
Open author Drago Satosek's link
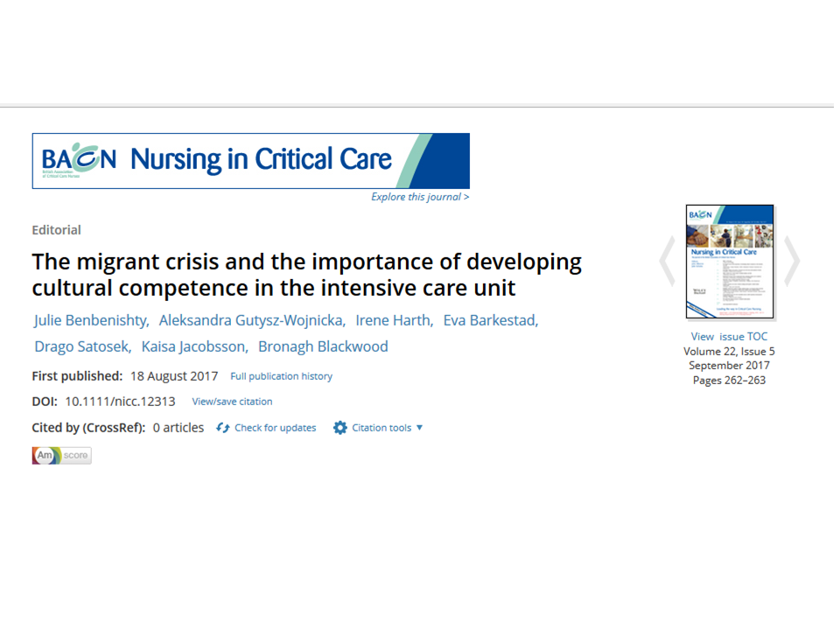coord(83,346)
